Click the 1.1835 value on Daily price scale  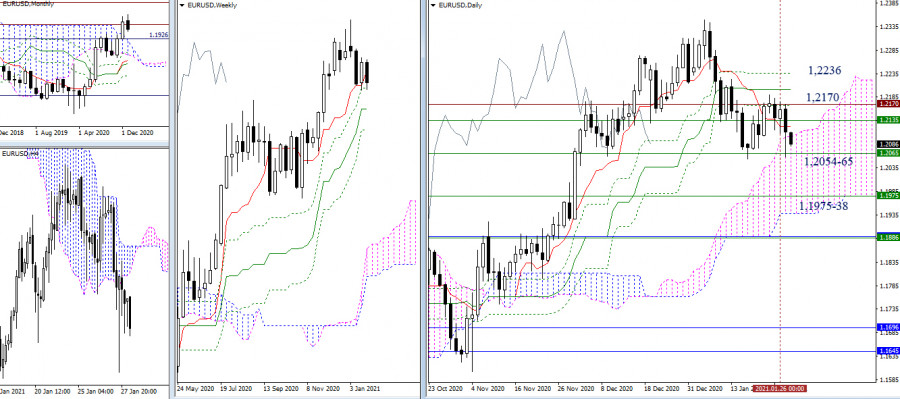click(889, 262)
